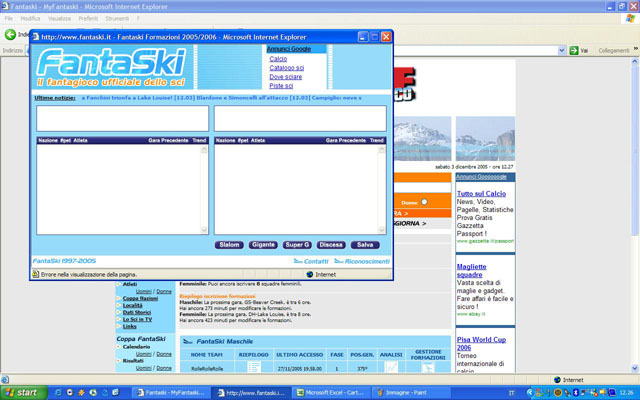The image size is (640, 400).
Task: Open the Analisi chart icon for RolleRolleRolle
Action: point(391,367)
